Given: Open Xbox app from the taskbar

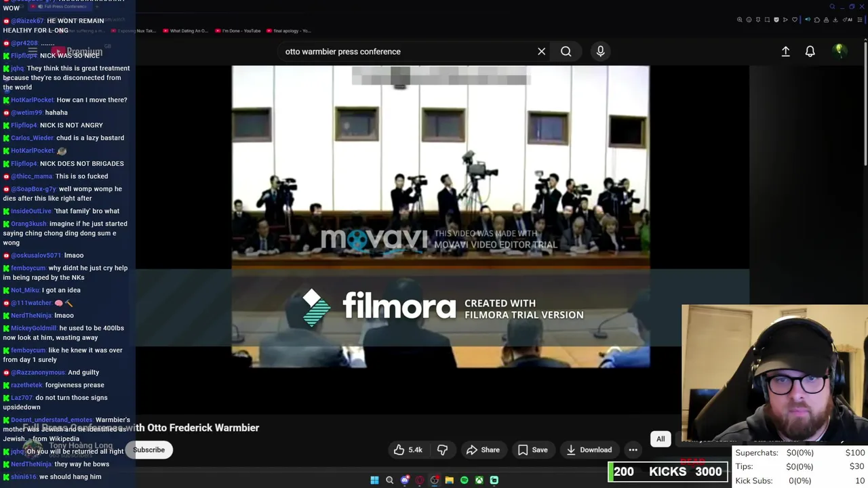Looking at the screenshot, I should pos(479,480).
